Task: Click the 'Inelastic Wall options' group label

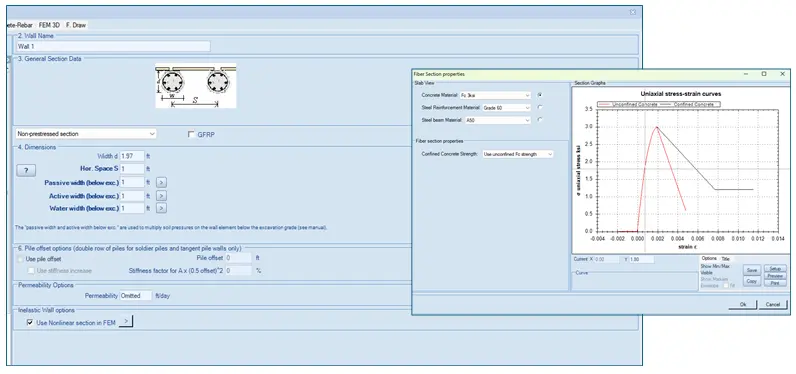Action: pos(46,310)
